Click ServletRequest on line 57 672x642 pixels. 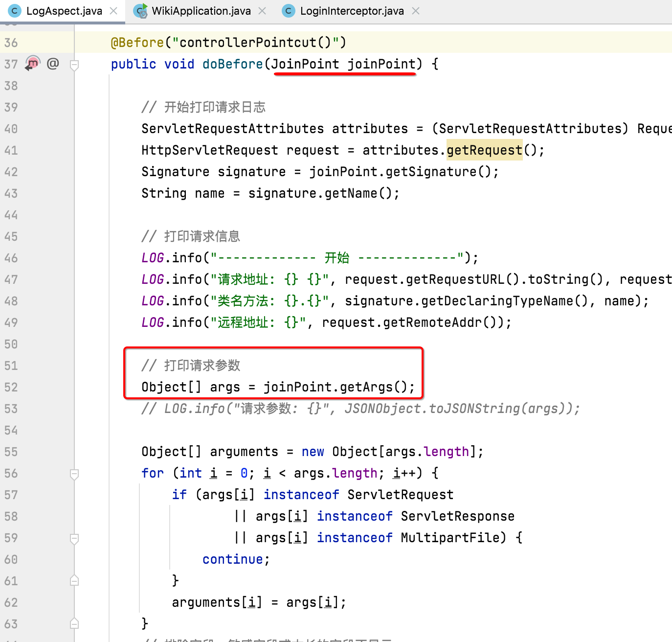401,495
